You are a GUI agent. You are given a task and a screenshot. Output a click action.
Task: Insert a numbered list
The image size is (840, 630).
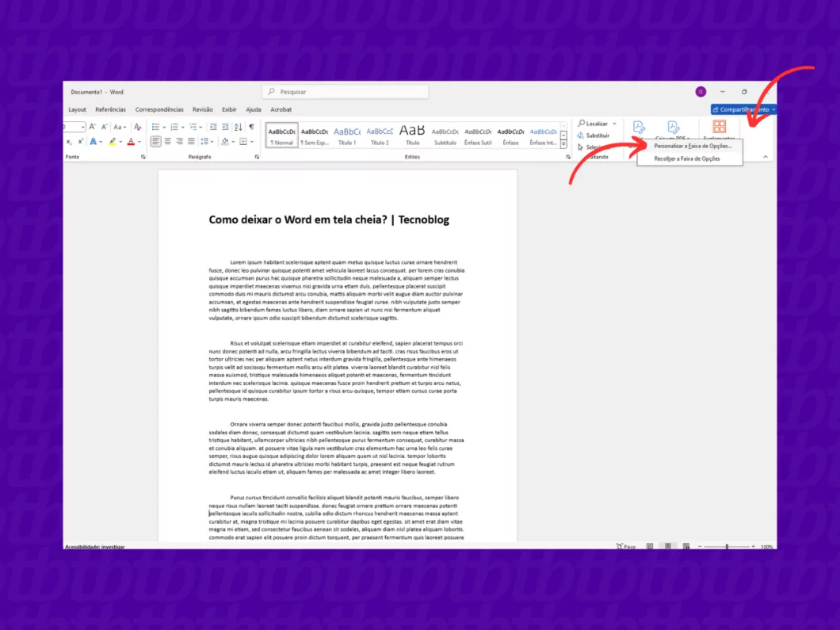(174, 127)
